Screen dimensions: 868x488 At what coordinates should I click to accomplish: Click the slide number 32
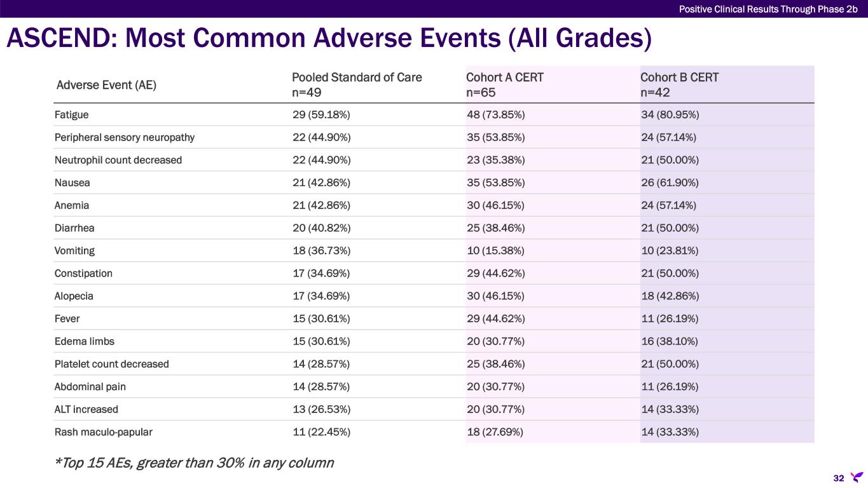click(x=839, y=478)
